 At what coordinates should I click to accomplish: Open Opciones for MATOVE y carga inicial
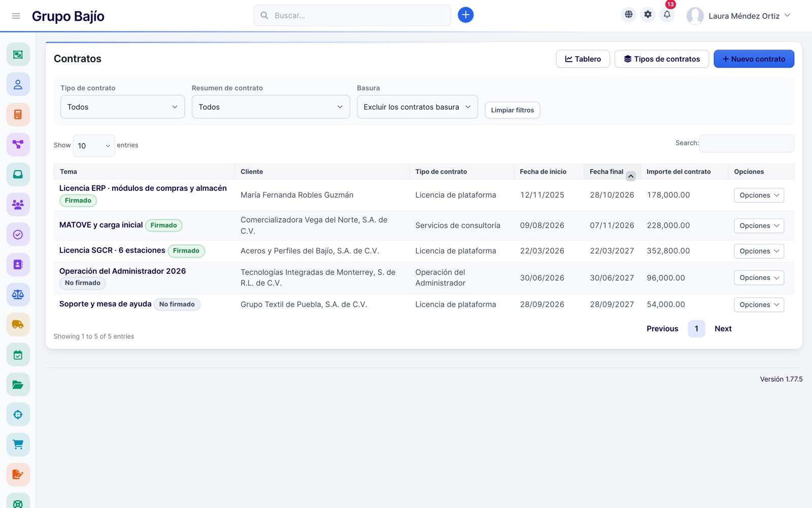coord(759,226)
